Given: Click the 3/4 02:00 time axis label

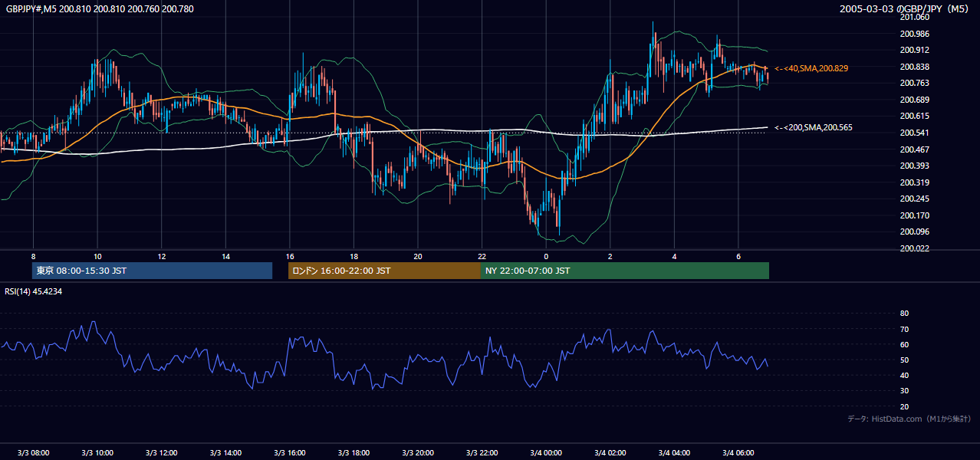Looking at the screenshot, I should [x=610, y=453].
